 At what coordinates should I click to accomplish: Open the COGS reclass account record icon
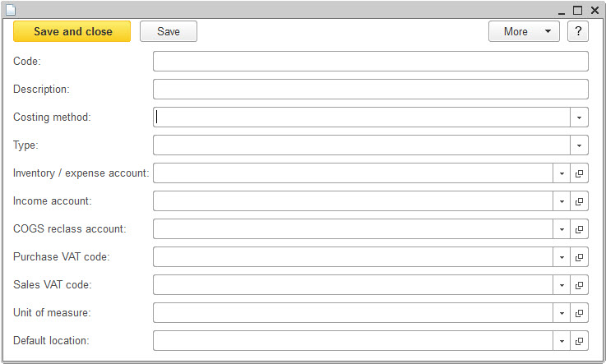[x=579, y=229]
